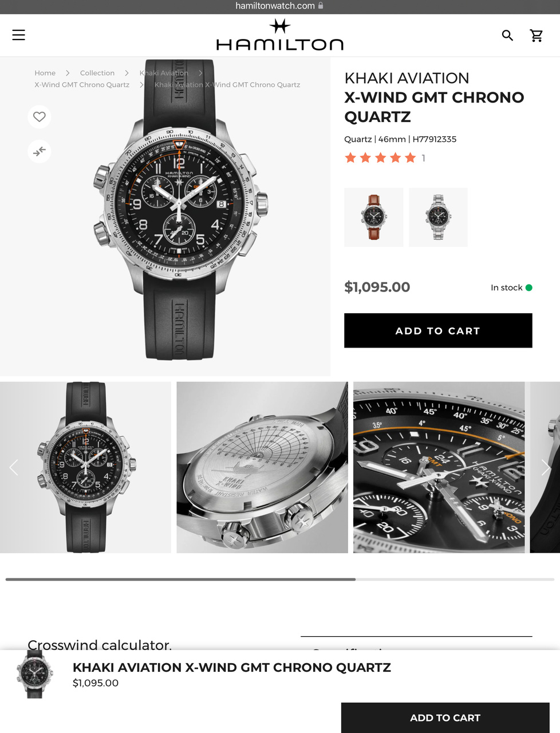Show previous gallery image arrow
Image resolution: width=560 pixels, height=733 pixels.
click(x=14, y=467)
